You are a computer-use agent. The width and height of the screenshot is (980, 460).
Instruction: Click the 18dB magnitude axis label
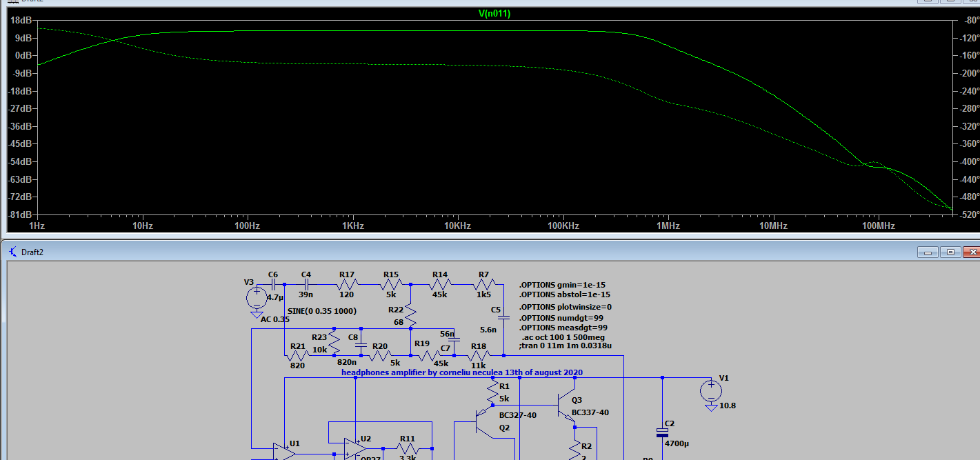(x=21, y=20)
